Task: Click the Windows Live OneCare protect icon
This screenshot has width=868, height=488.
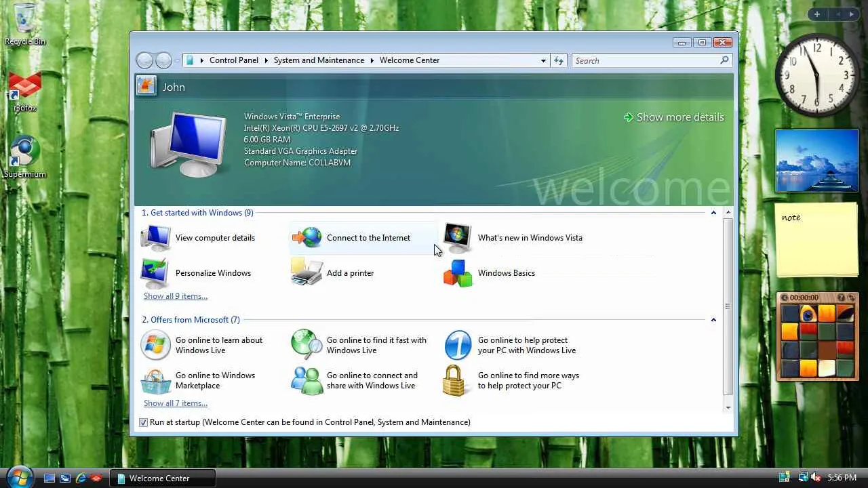Action: pos(458,345)
